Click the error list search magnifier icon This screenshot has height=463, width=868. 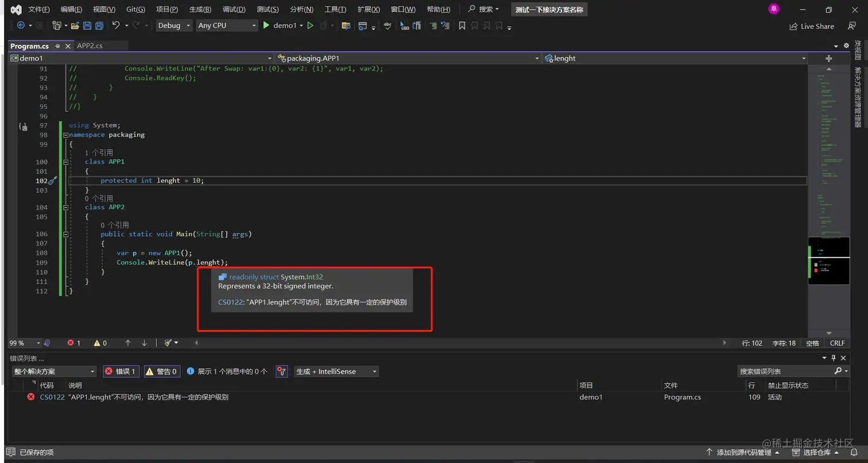click(x=839, y=371)
